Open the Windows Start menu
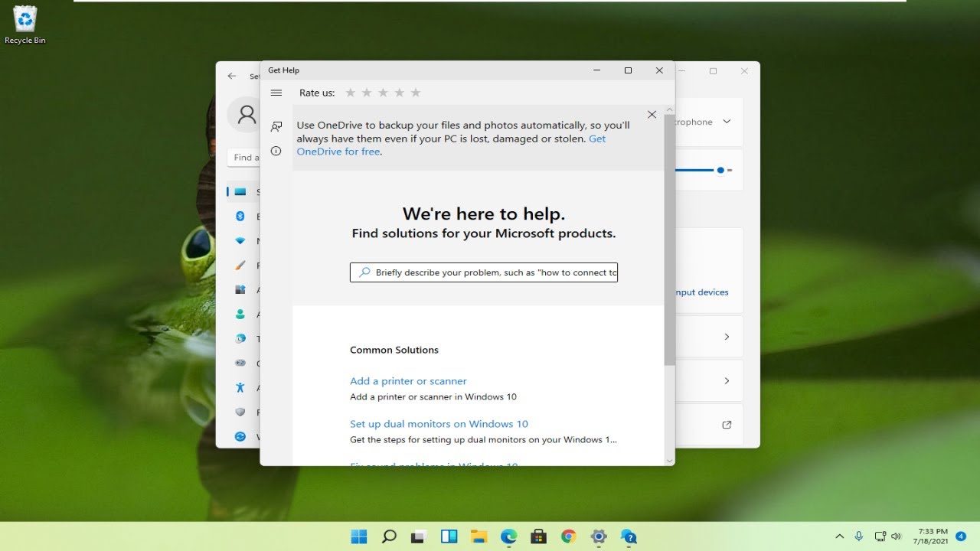This screenshot has height=551, width=980. [358, 536]
